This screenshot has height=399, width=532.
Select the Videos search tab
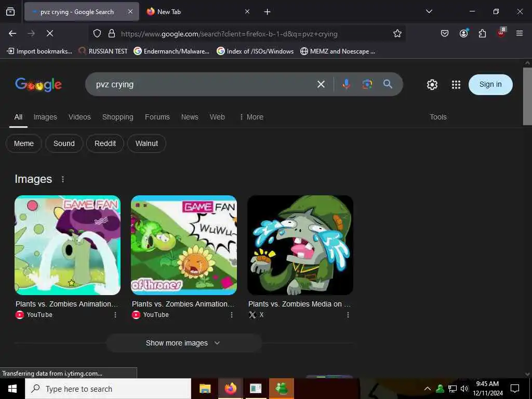(x=79, y=117)
